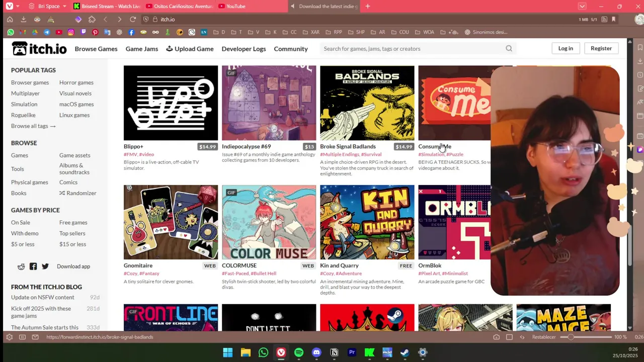Open the Facebook bookmark icon
The height and width of the screenshot is (362, 644).
click(x=131, y=32)
